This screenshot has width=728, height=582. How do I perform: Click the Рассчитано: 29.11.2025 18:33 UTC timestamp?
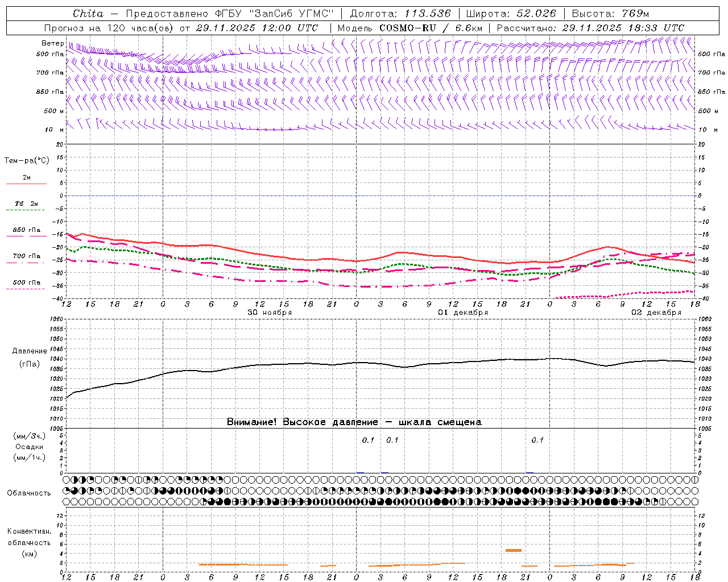tap(590, 28)
